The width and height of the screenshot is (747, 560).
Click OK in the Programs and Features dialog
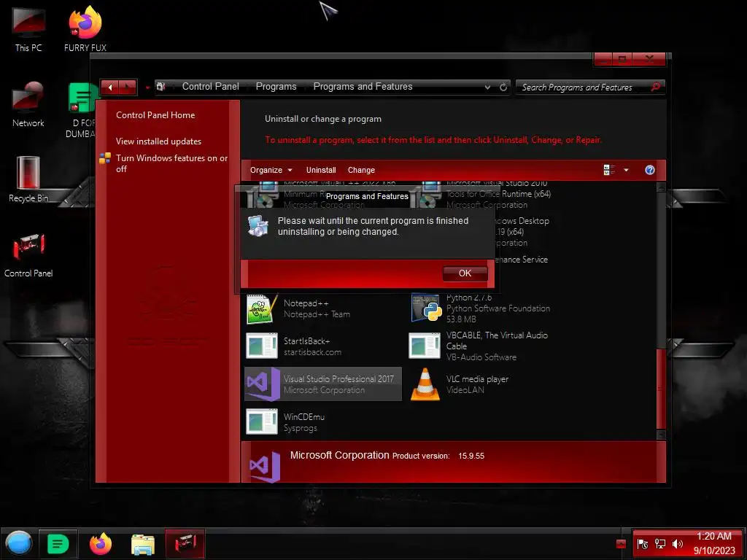click(465, 273)
